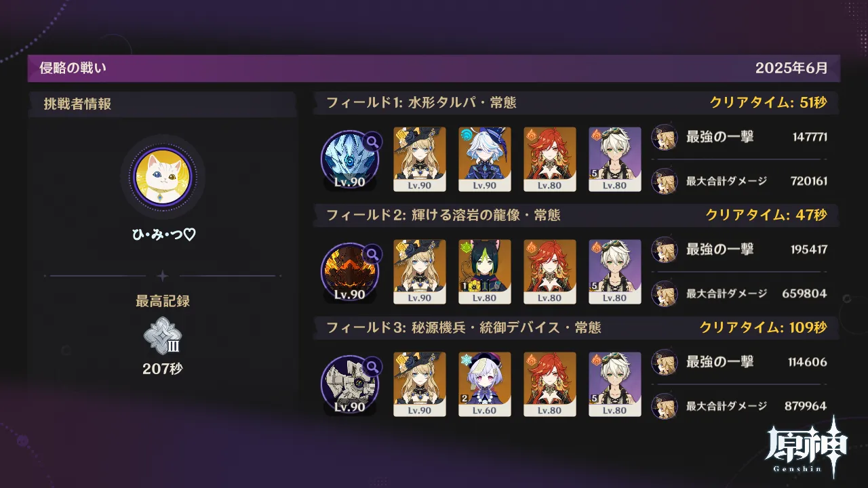This screenshot has height=488, width=868.
Task: Select the green cat-eared character in Field 2
Action: click(485, 272)
